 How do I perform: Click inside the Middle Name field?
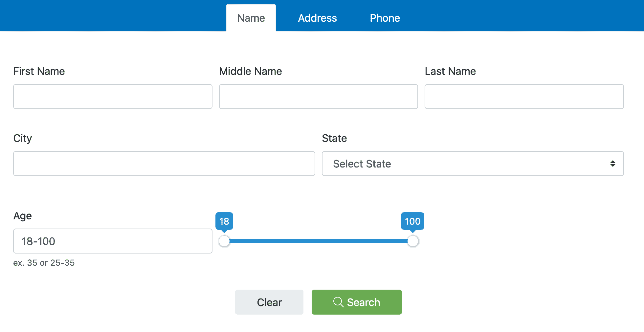coord(318,97)
